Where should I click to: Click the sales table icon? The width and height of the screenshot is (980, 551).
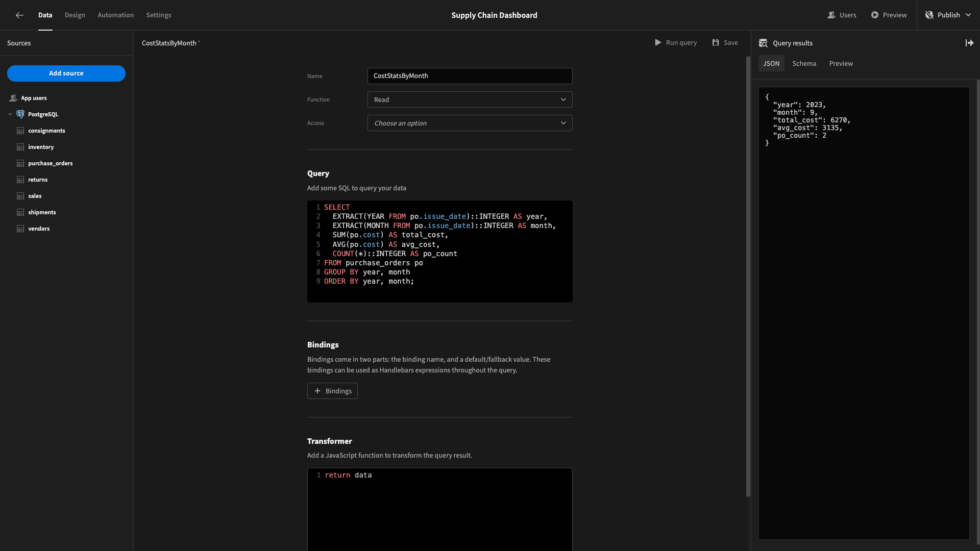20,196
